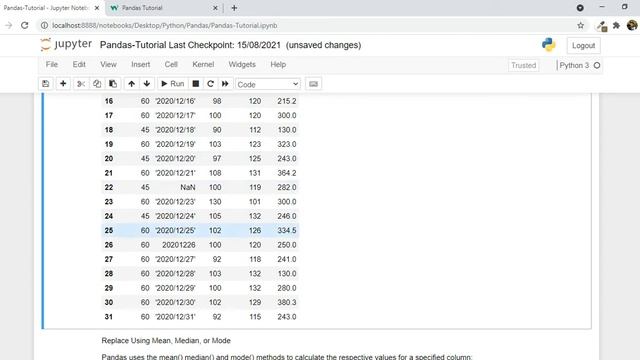
Task: Click the Logout button
Action: [x=583, y=46]
